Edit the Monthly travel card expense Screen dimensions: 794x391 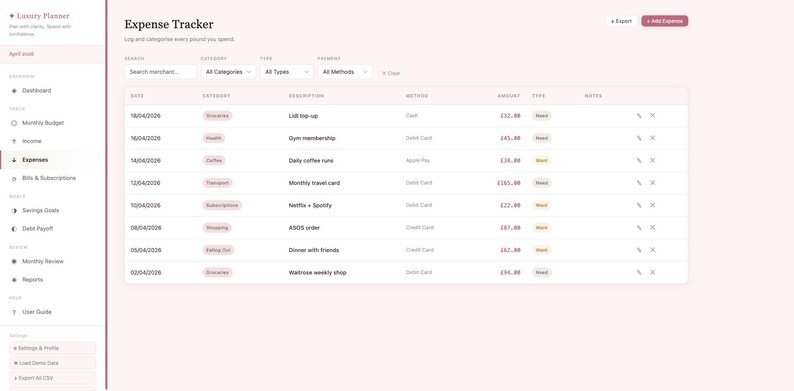click(x=639, y=183)
